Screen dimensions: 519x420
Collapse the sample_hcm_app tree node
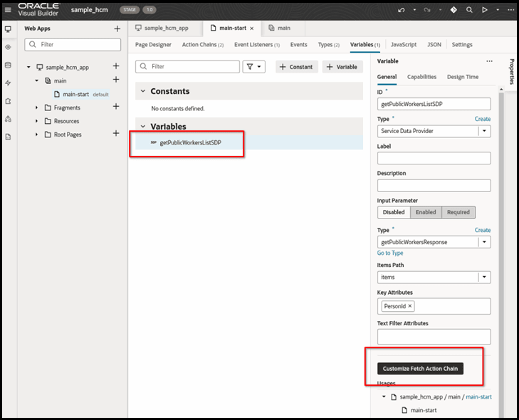(28, 67)
